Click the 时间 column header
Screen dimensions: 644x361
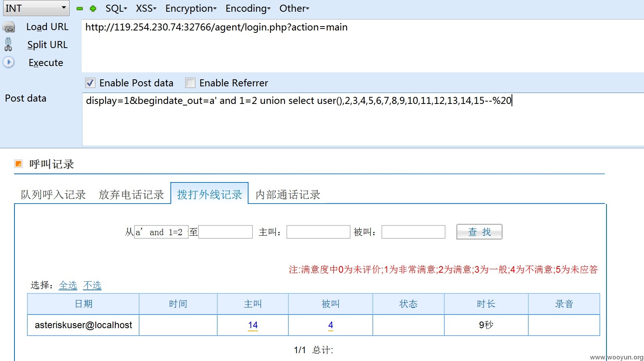point(178,304)
